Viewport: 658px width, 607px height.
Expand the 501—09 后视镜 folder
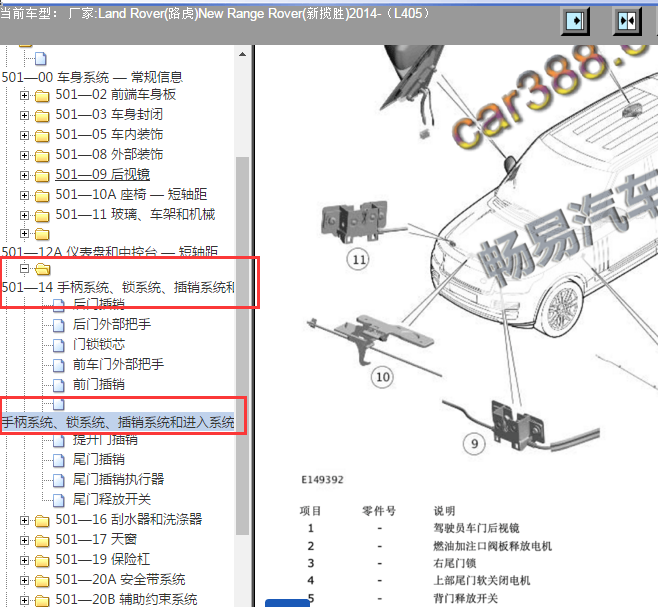coord(24,175)
